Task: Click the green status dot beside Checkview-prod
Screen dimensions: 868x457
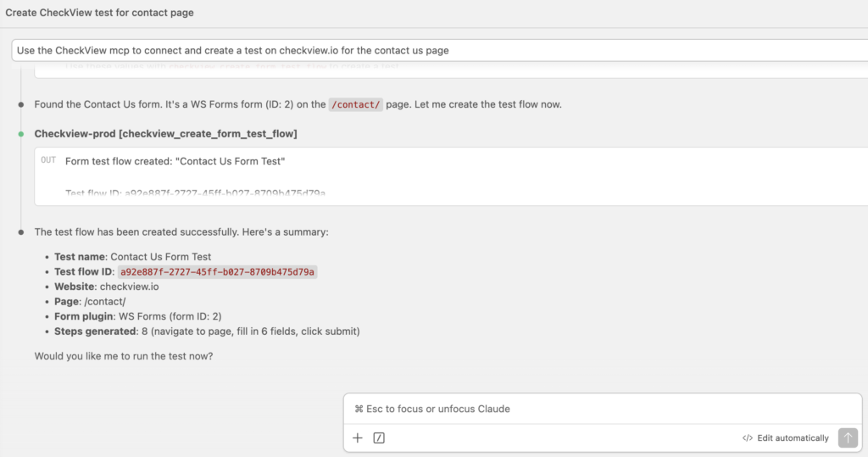Action: tap(21, 134)
